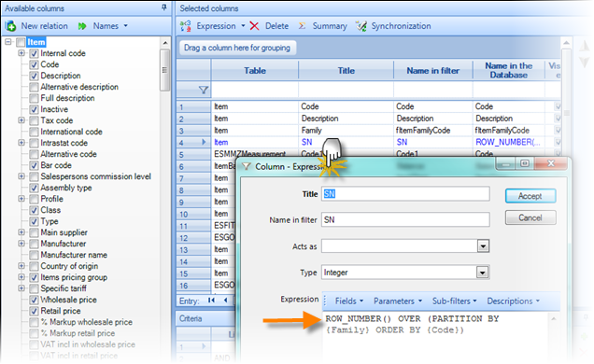
Task: Toggle the Assembly type checkbox
Action: [x=35, y=188]
